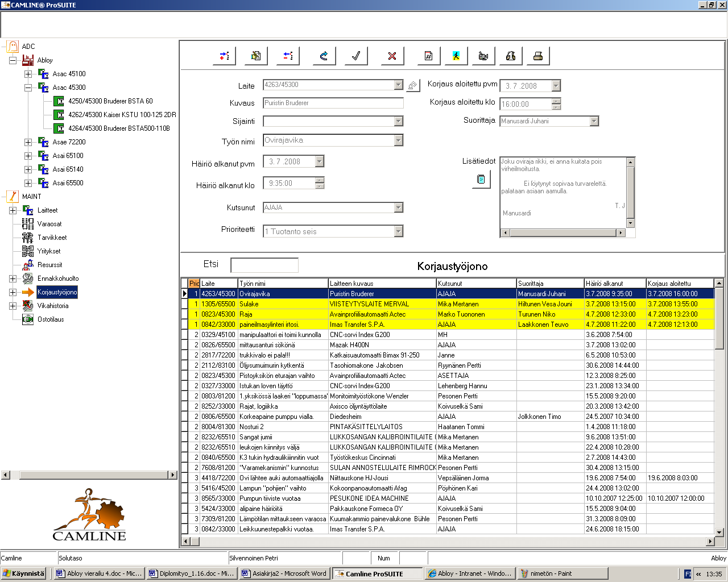Screen dimensions: 728x582
Task: Click the Korjaus aloitettu klo time spinner
Action: pos(556,104)
